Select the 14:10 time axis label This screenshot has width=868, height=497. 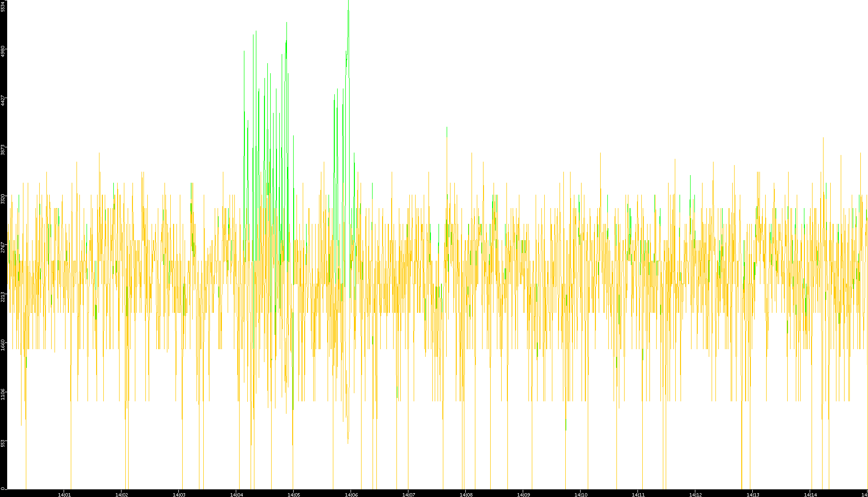tap(581, 495)
